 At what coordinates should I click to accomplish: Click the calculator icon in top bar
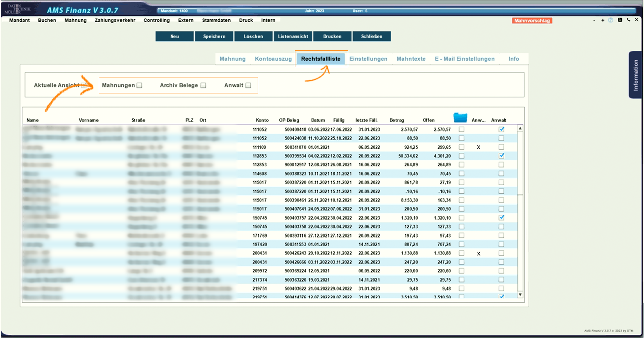tap(620, 20)
